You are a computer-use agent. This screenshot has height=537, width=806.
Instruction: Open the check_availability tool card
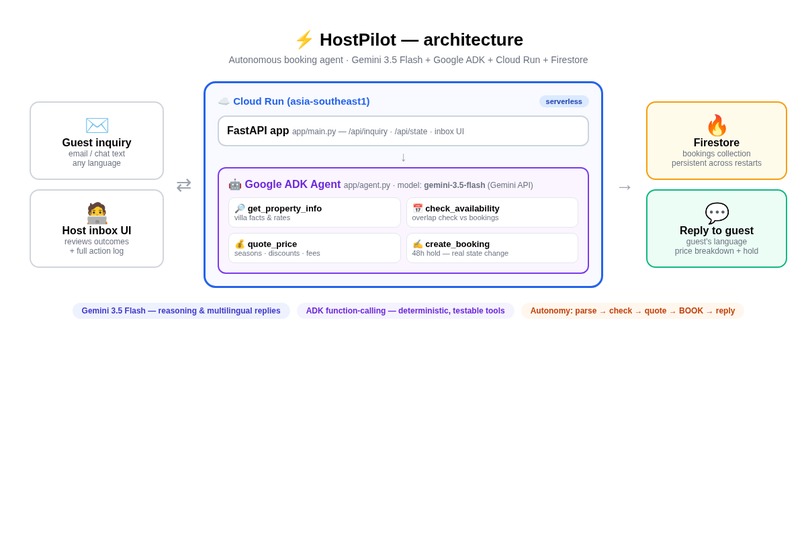tap(492, 212)
